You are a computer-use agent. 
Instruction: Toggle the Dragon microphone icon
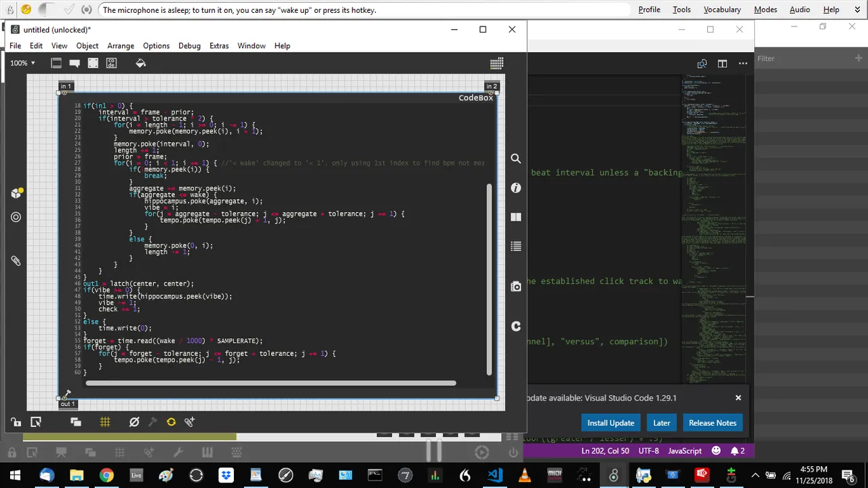(x=26, y=9)
